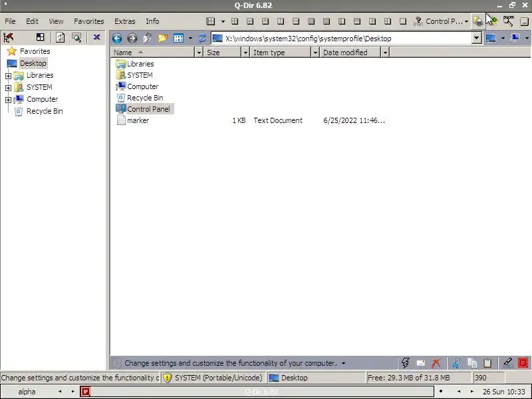Click the zoom magnifier icon
This screenshot has width=532, height=399.
(x=508, y=21)
